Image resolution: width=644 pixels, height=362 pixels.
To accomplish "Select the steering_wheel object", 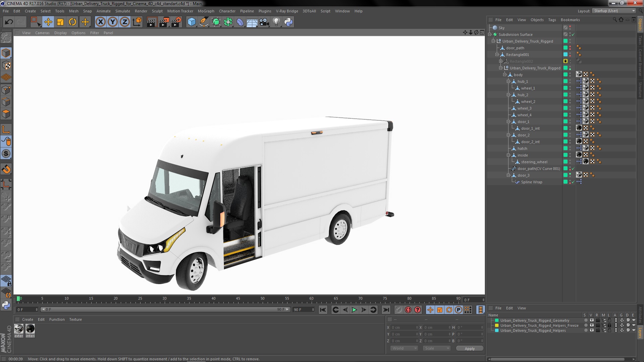I will [x=534, y=162].
